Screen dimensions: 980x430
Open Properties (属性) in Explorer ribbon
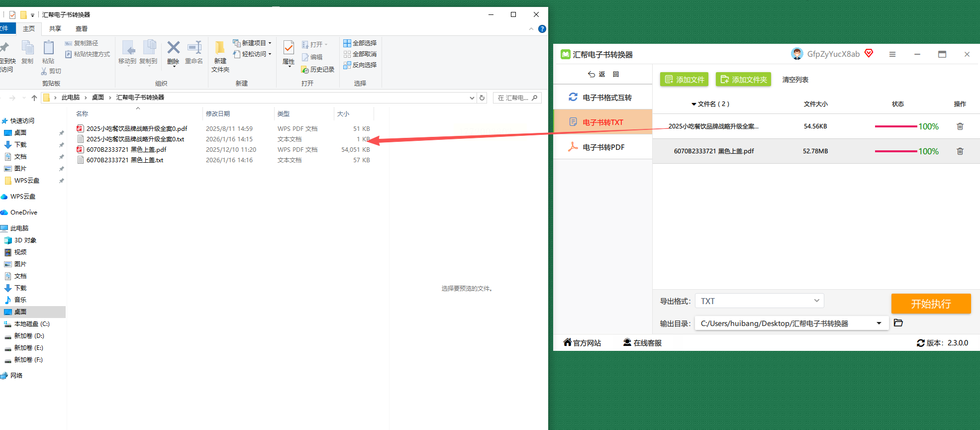pyautogui.click(x=289, y=53)
